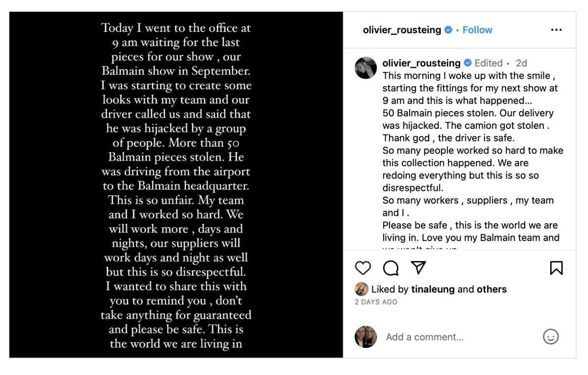Click the small avatar next to Liked by
The image size is (588, 375).
pos(361,289)
